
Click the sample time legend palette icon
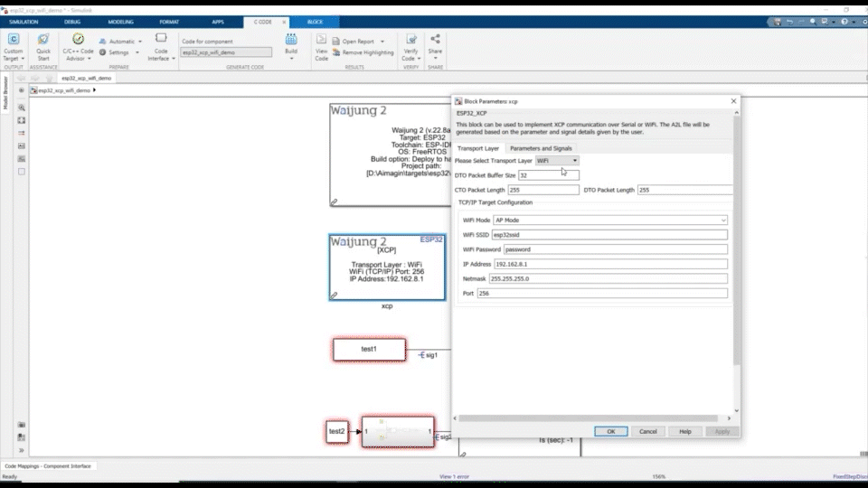[x=22, y=134]
